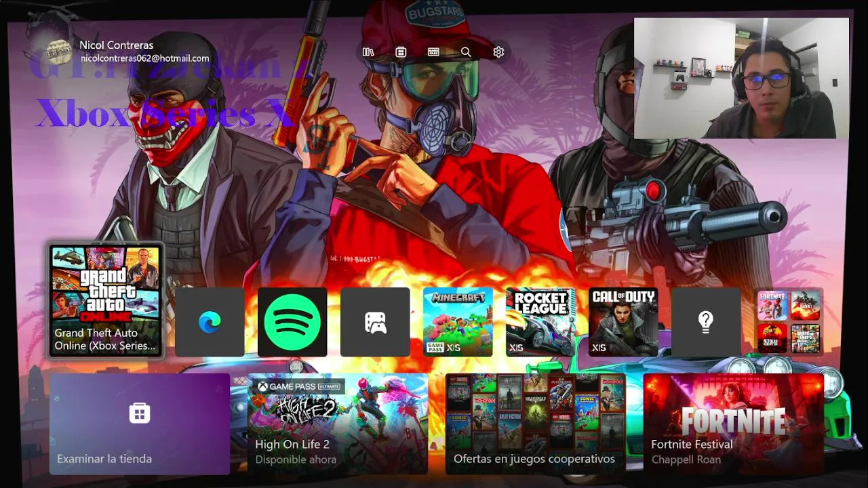Open Examinar la tienda card
The width and height of the screenshot is (868, 488).
(140, 424)
